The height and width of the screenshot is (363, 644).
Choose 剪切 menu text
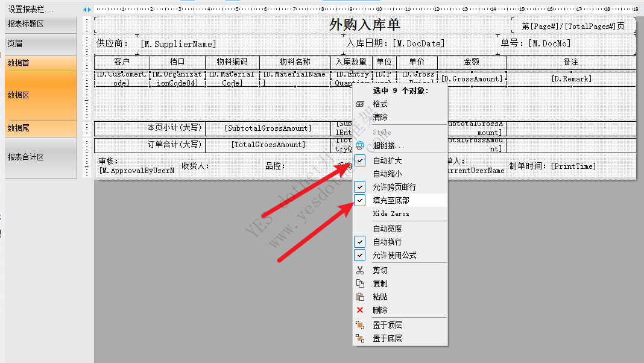pyautogui.click(x=380, y=270)
